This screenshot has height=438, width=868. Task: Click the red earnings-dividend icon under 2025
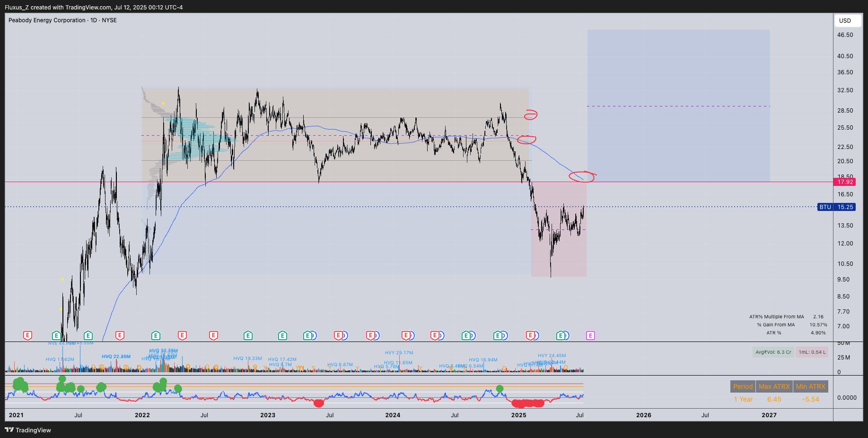coord(532,335)
